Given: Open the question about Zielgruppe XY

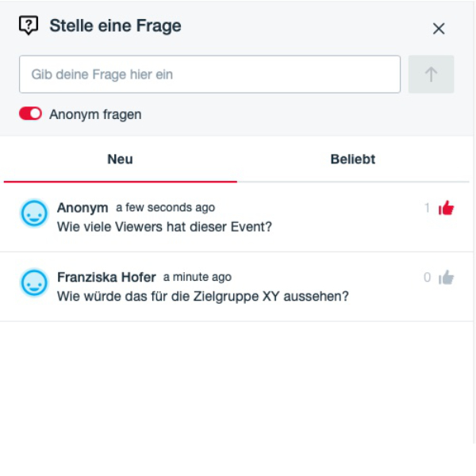Looking at the screenshot, I should pyautogui.click(x=202, y=297).
